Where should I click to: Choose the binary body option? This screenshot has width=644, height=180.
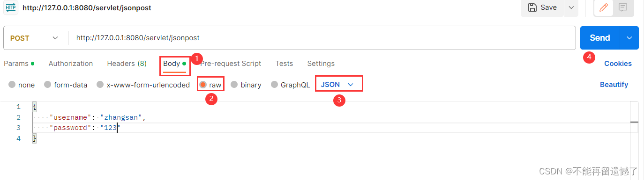tap(234, 85)
